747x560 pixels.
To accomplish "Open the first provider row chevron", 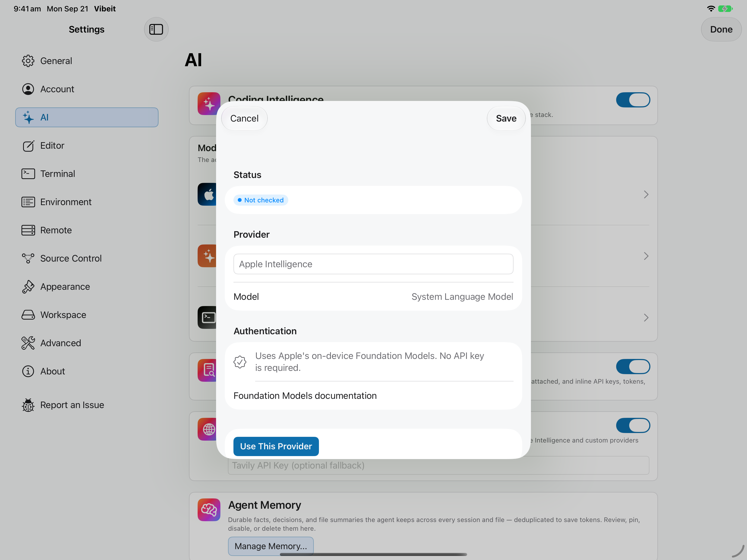I will point(646,195).
